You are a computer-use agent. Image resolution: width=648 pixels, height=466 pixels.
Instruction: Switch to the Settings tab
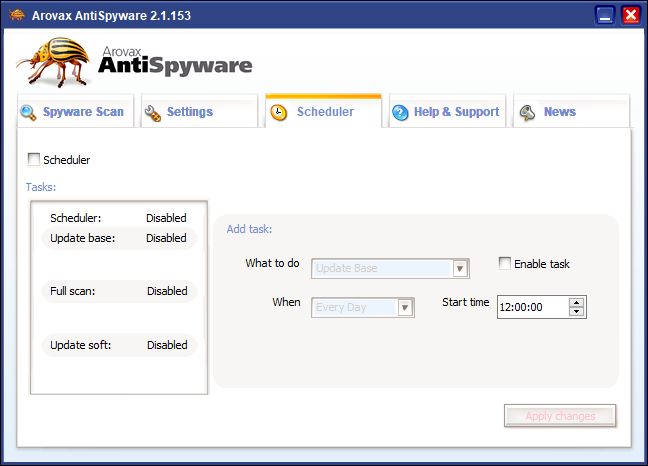click(x=199, y=112)
